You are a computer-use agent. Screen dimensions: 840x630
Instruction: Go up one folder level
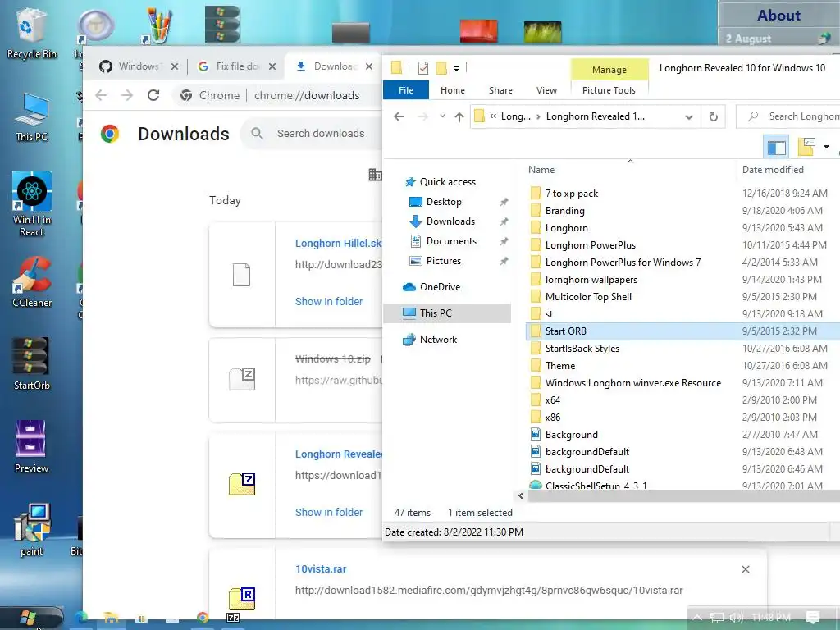(459, 116)
